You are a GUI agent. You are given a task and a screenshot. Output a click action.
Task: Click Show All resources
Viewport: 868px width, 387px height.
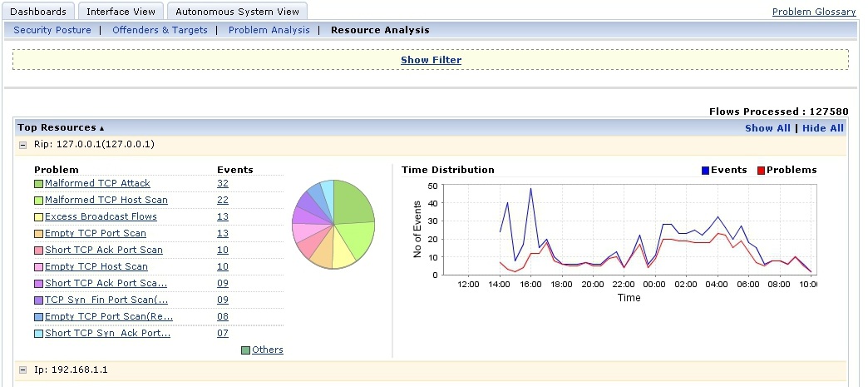767,128
